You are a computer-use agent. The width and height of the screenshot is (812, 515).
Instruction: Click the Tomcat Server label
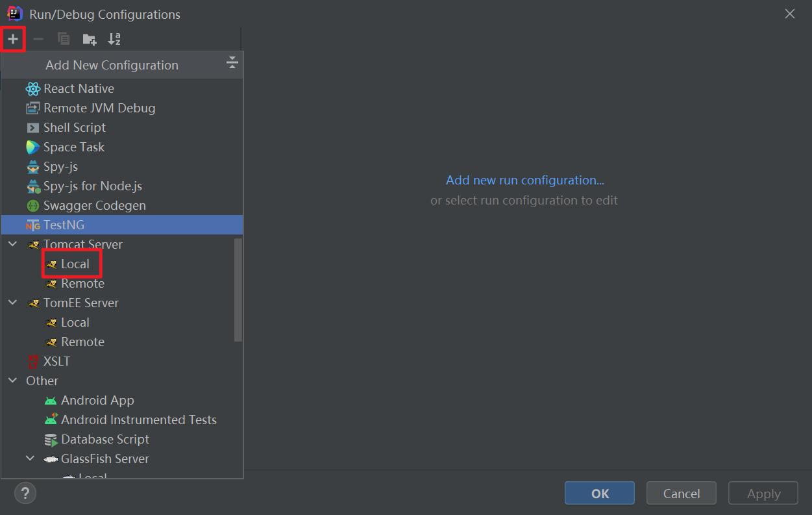pos(83,245)
